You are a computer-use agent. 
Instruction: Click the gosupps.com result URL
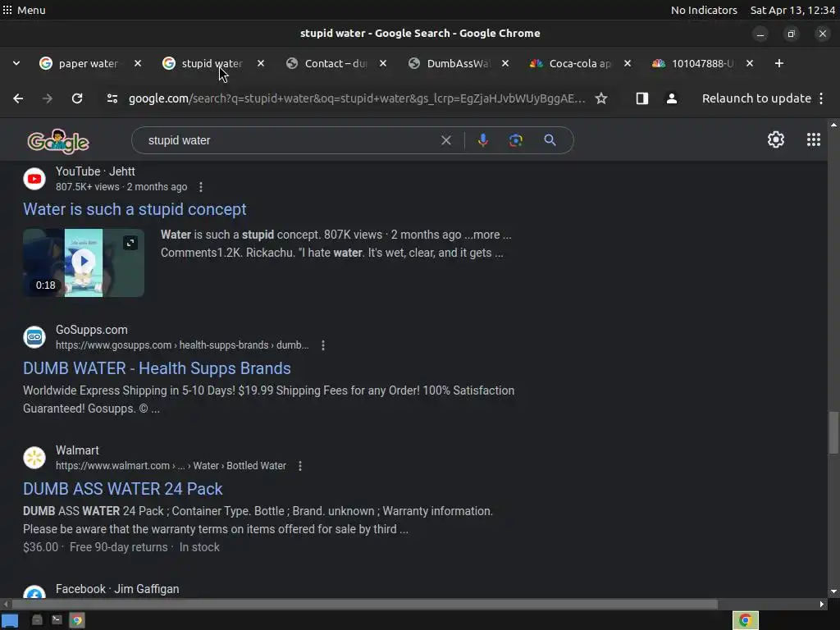click(x=182, y=345)
